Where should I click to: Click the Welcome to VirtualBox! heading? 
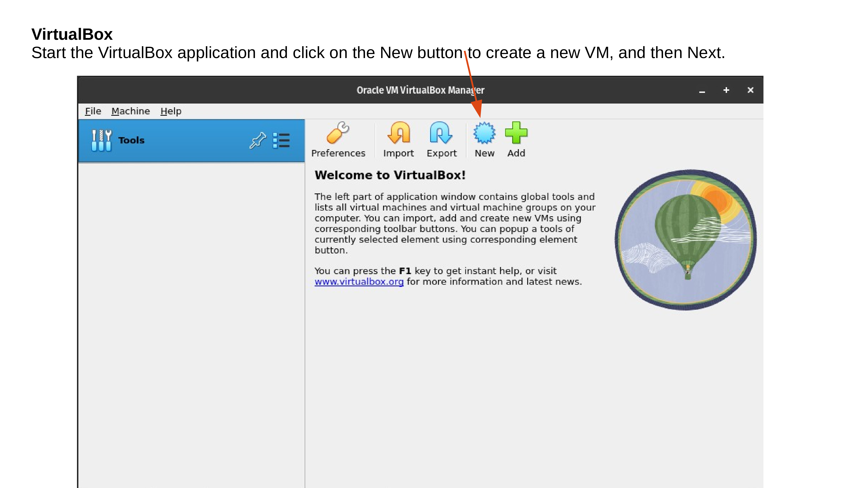pyautogui.click(x=390, y=175)
